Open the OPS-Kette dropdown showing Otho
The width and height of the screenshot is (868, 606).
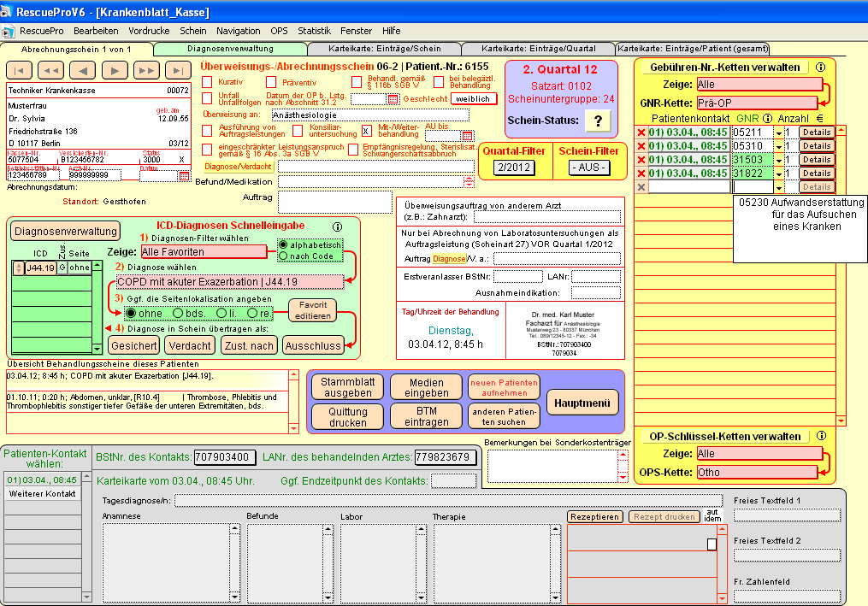(759, 472)
